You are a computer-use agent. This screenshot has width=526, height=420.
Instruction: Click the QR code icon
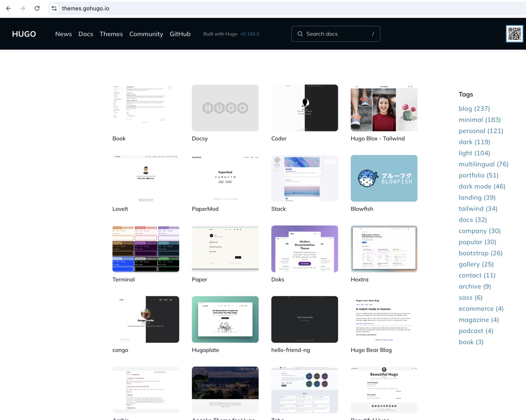514,34
